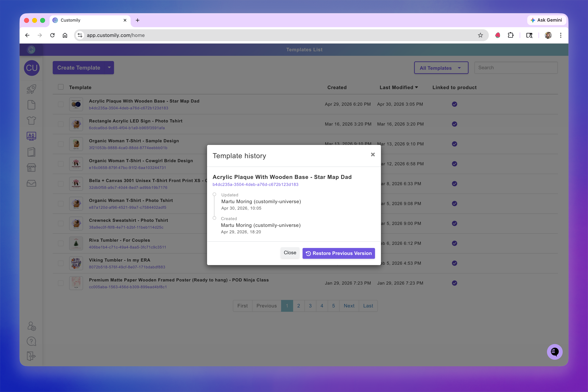
Task: Click the CU account avatar
Action: coord(32,68)
